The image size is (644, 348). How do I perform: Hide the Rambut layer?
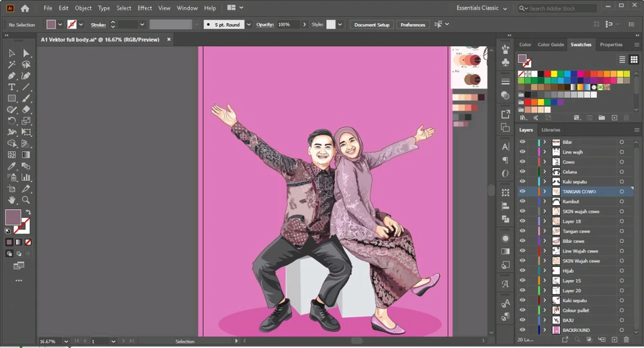[x=522, y=201]
